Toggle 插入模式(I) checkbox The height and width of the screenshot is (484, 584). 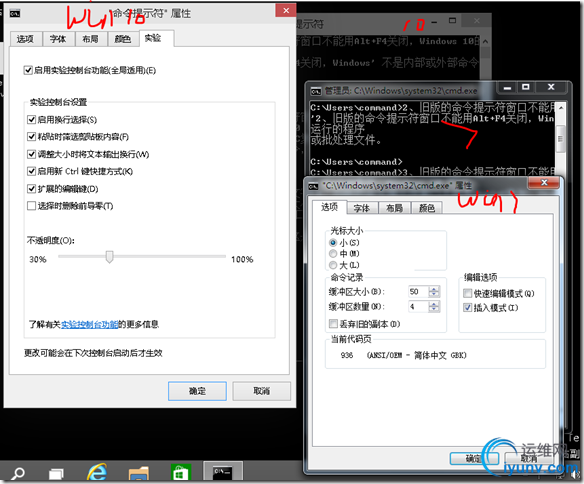[467, 308]
